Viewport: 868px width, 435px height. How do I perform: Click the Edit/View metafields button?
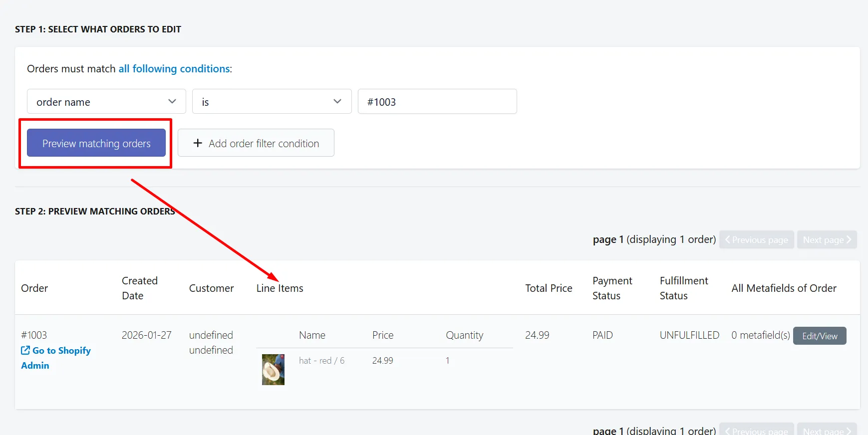point(820,336)
